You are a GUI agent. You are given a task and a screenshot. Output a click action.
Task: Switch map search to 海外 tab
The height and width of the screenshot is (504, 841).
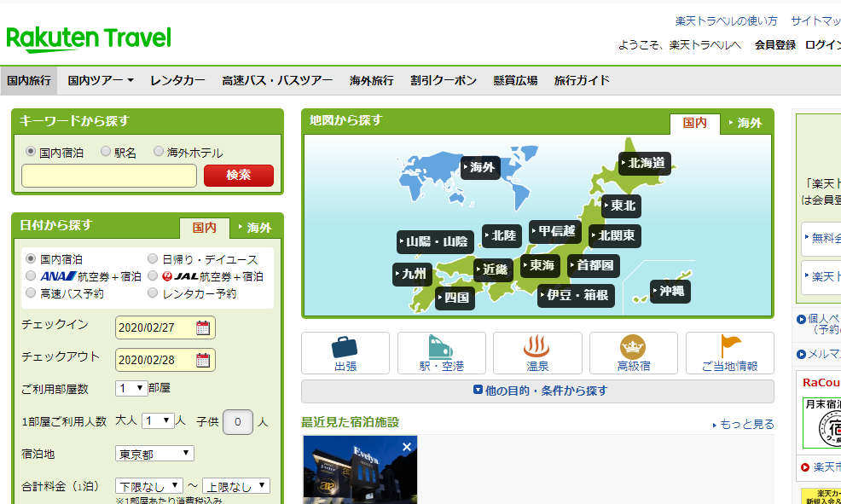[x=746, y=123]
